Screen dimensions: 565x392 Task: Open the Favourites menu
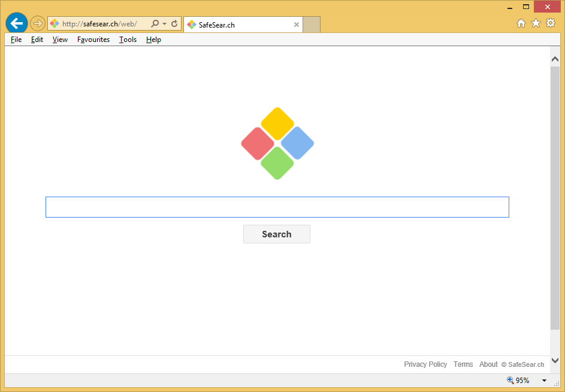93,40
